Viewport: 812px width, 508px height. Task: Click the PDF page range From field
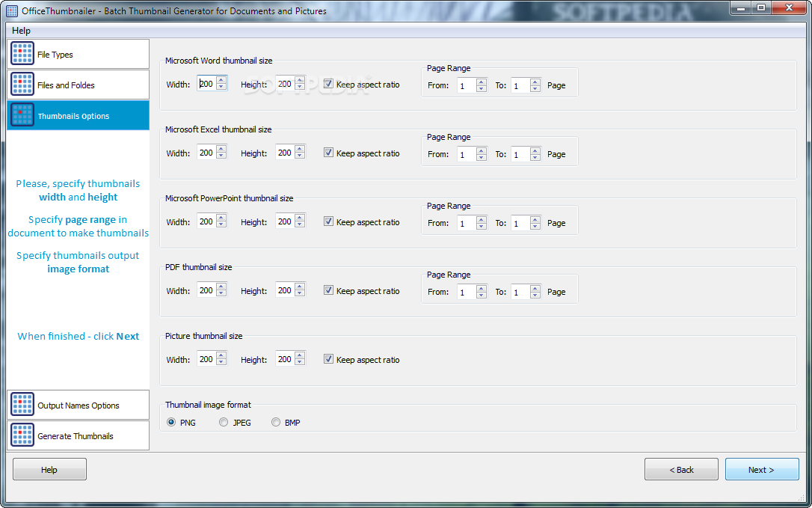click(x=467, y=292)
